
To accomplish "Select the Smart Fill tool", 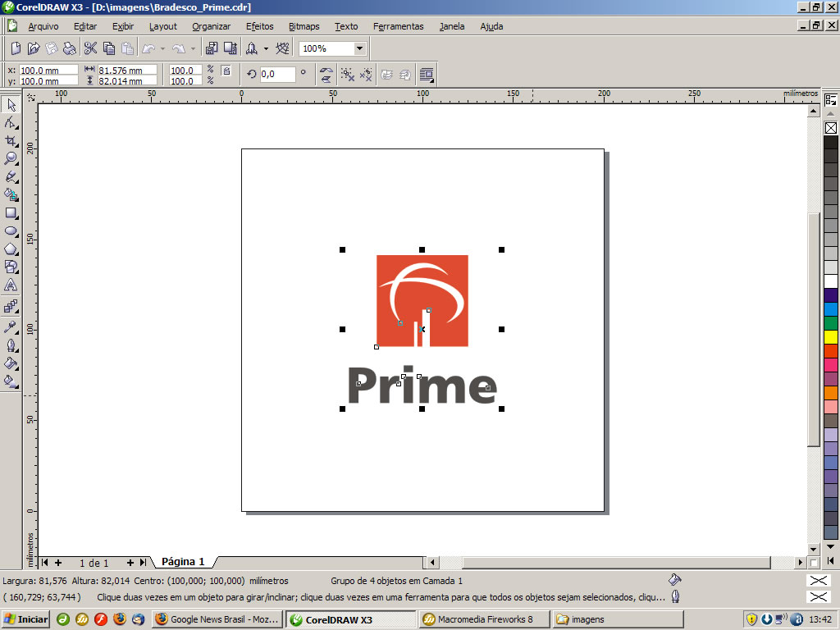I will point(11,195).
